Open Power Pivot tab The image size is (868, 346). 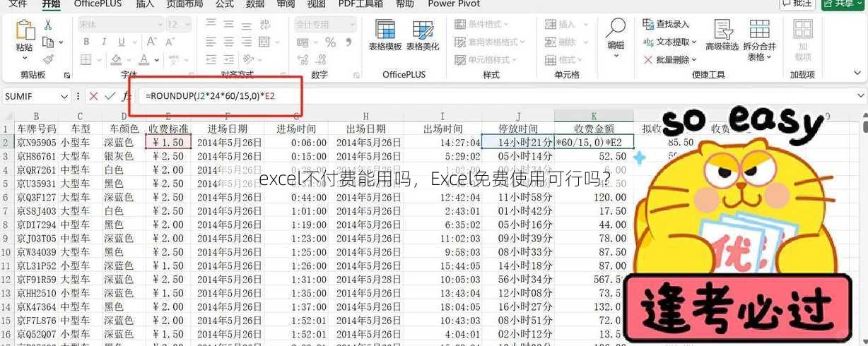point(454,4)
